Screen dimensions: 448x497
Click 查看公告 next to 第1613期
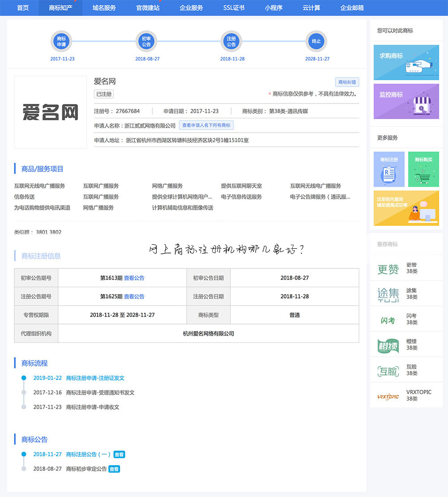[x=136, y=278]
